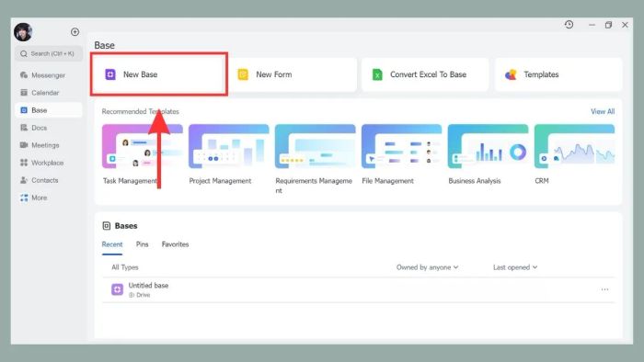Click the plus create icon beside avatar
The image size is (644, 362).
click(75, 32)
